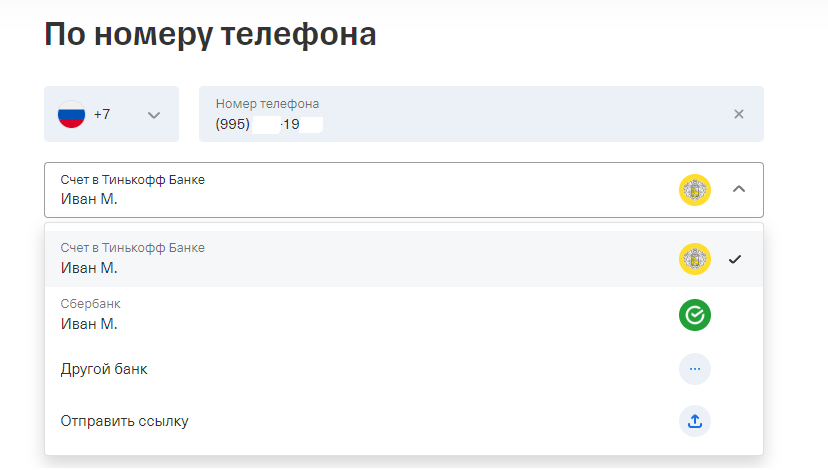Click into the phone number input field
Image resolution: width=828 pixels, height=470 pixels.
(481, 114)
